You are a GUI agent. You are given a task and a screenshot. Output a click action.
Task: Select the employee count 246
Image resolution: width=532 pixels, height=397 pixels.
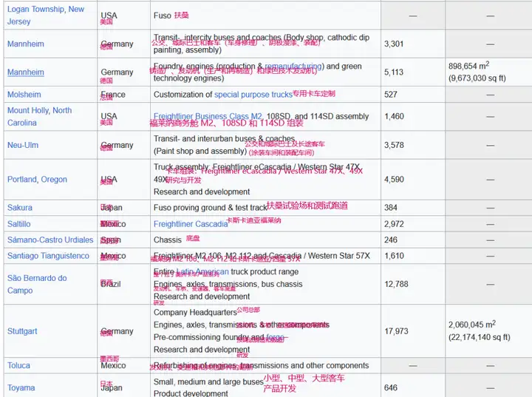391,240
